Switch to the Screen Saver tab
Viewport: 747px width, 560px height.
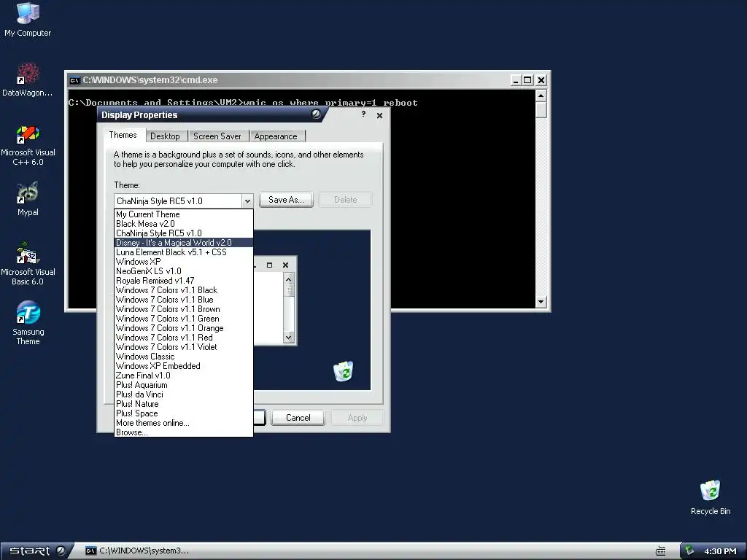[217, 136]
